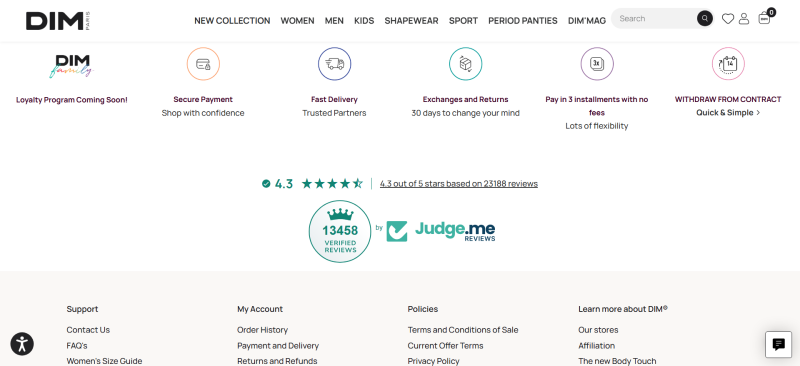800x366 pixels.
Task: Open the NEW COLLECTION menu
Action: [232, 21]
